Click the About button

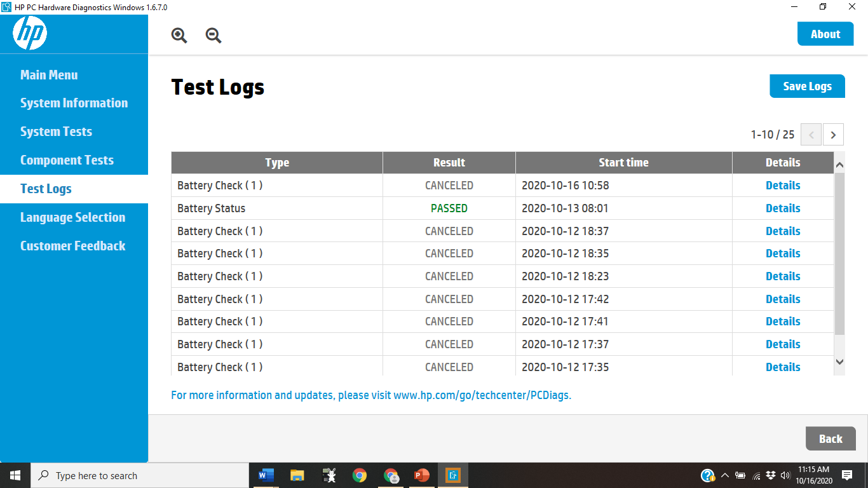pos(825,34)
